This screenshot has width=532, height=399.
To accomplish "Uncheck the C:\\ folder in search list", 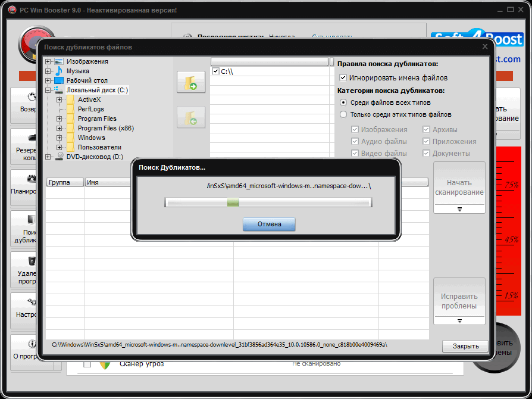I will (x=215, y=71).
